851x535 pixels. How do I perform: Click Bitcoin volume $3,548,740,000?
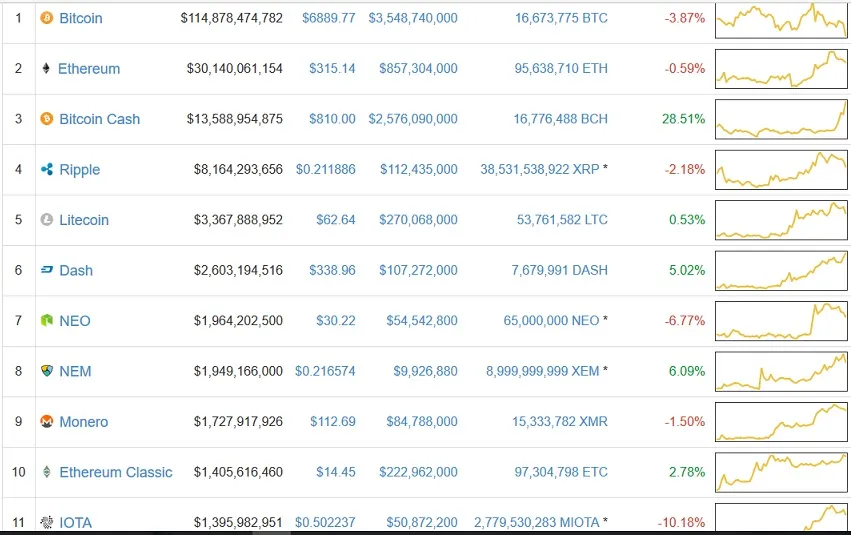point(413,18)
